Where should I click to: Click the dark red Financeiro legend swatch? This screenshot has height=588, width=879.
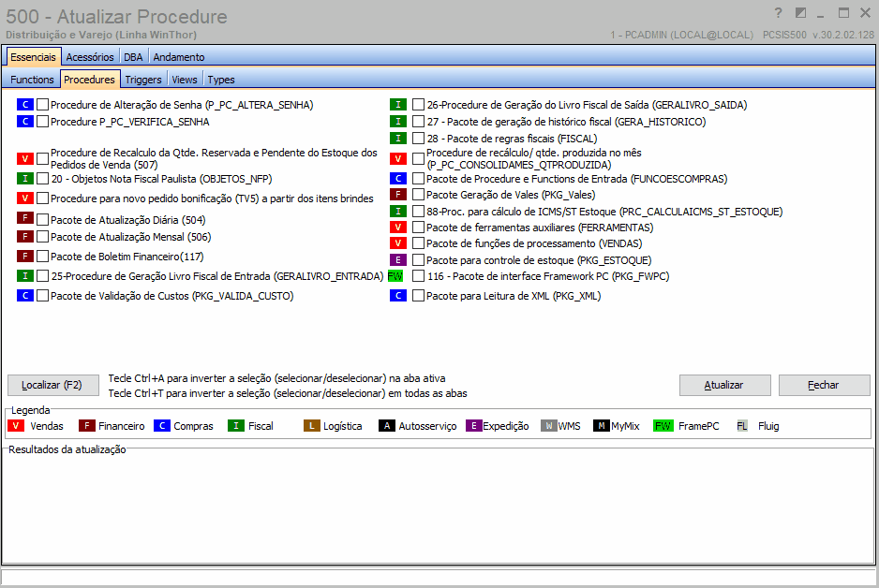coord(87,426)
